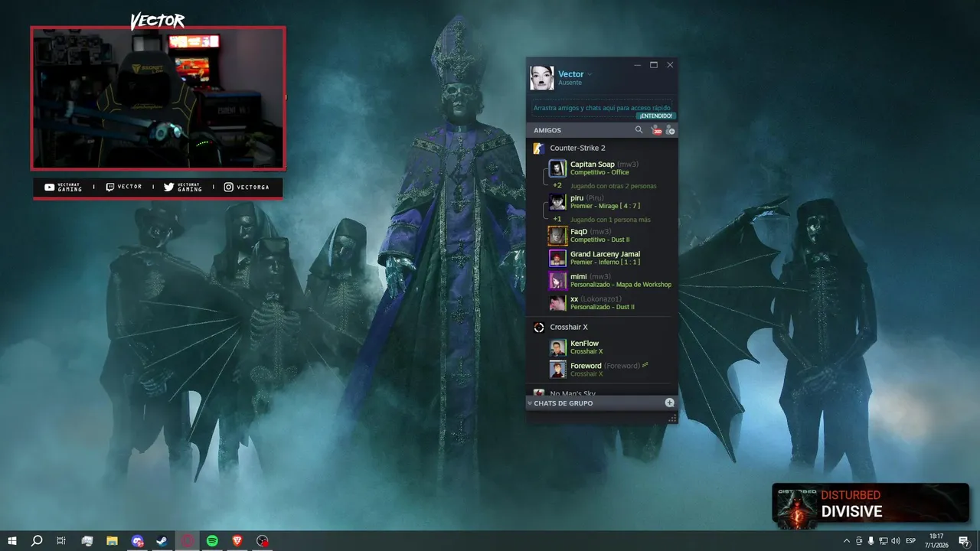Click KenFlow's avatar
The height and width of the screenshot is (551, 980).
(557, 347)
